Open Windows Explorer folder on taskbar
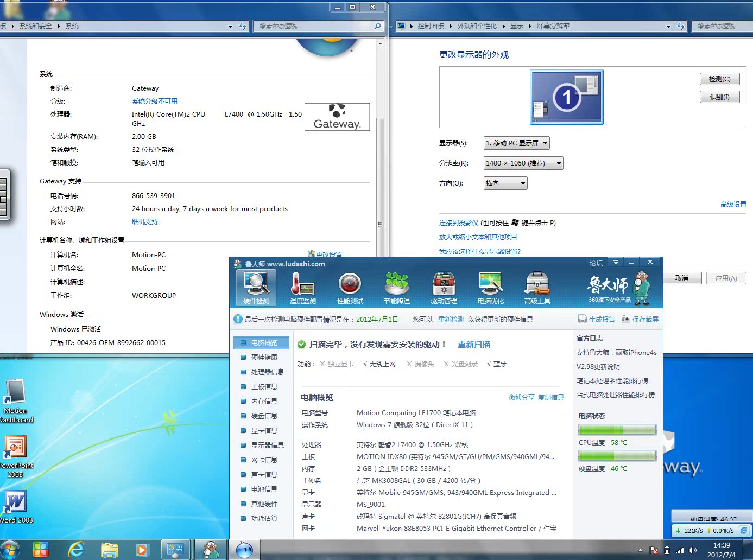 point(109,550)
